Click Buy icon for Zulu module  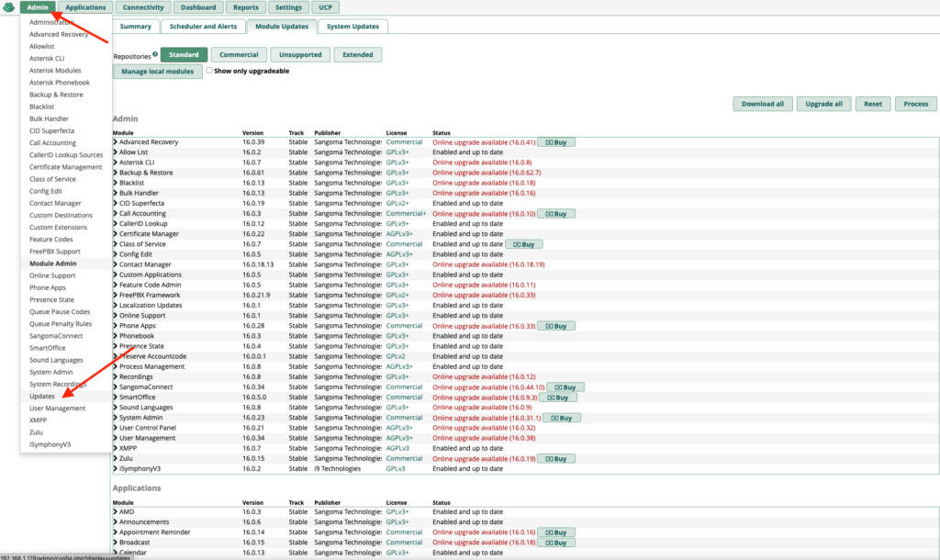[x=555, y=458]
